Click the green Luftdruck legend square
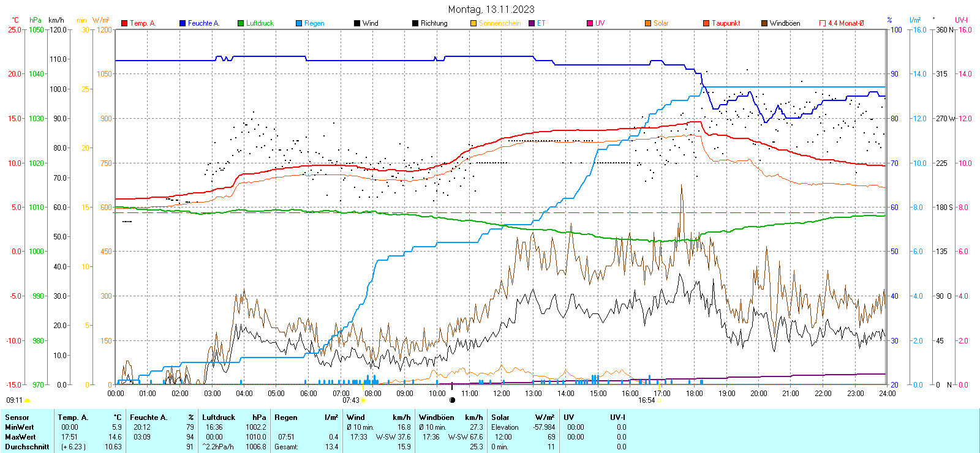The width and height of the screenshot is (980, 453). 241,23
